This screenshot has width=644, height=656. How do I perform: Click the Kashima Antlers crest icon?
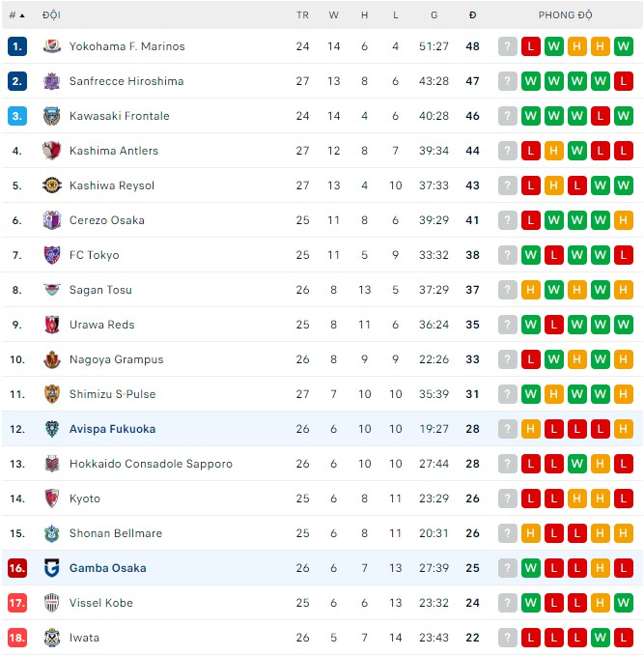pyautogui.click(x=52, y=151)
